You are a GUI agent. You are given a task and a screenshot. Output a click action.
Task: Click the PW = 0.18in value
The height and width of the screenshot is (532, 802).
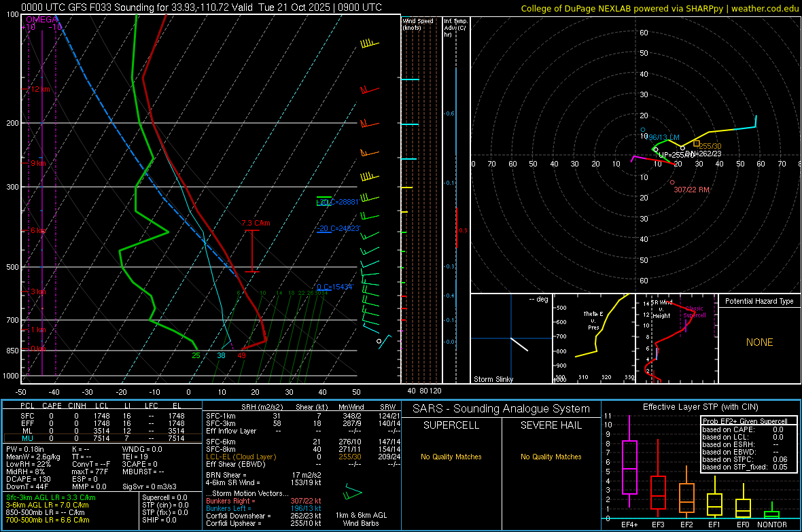point(25,449)
